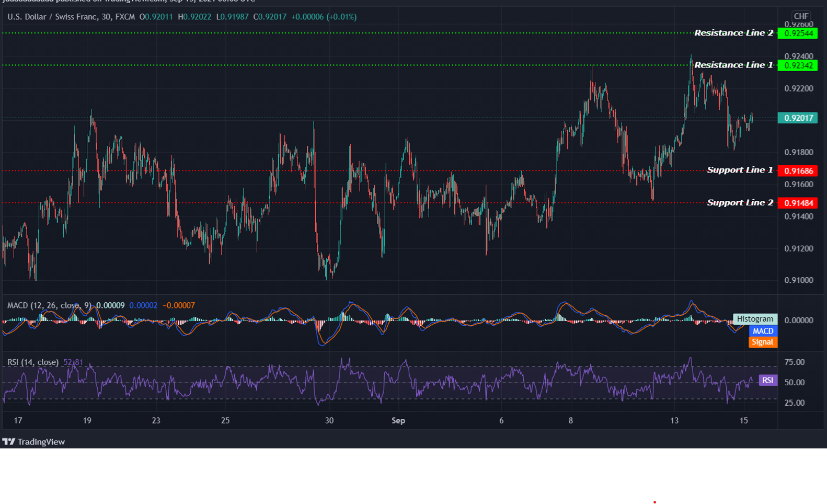Click the blue MACD legend tag
Viewport: 827px width, 504px height.
point(763,331)
